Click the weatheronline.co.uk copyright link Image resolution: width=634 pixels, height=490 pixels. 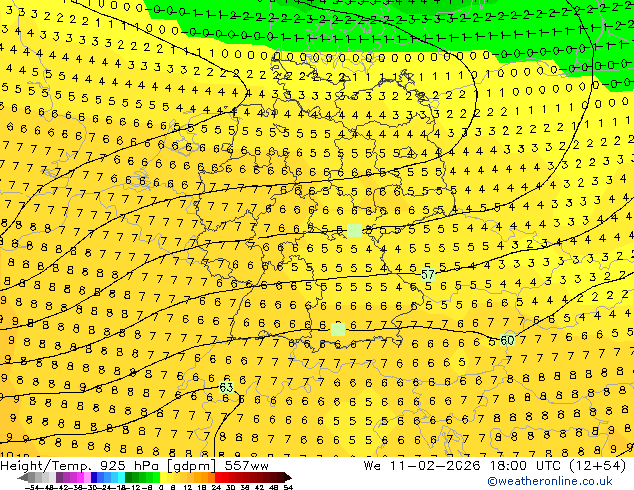click(549, 481)
